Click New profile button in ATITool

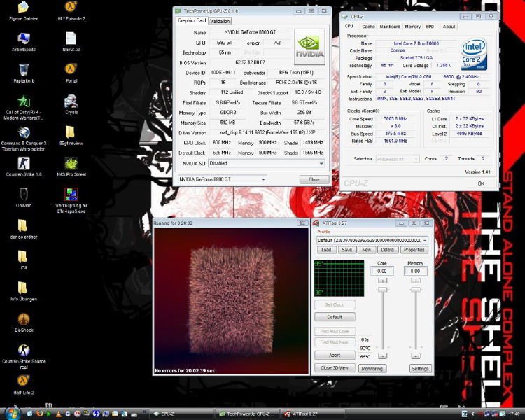366,250
